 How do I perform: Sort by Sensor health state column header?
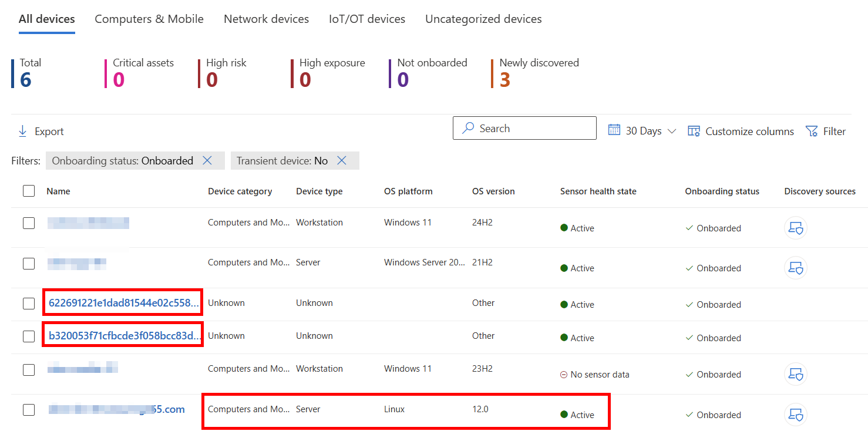(598, 191)
